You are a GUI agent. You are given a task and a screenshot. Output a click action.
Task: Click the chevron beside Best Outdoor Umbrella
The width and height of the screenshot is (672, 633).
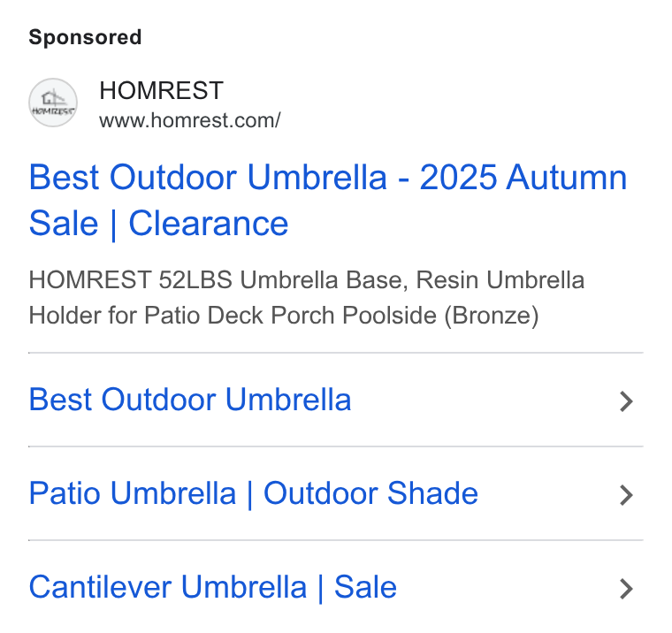[626, 401]
